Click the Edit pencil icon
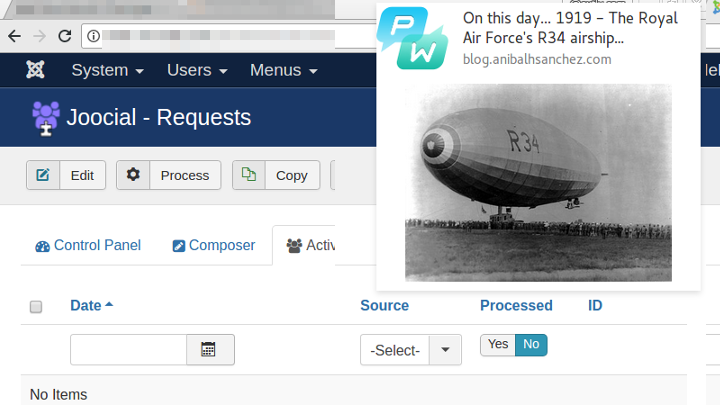Image resolution: width=720 pixels, height=405 pixels. [43, 175]
